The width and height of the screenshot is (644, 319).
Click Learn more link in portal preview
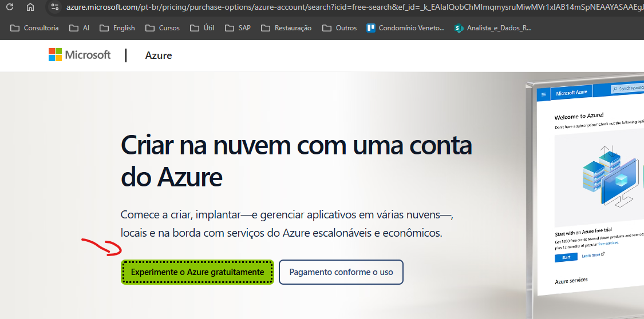click(592, 255)
